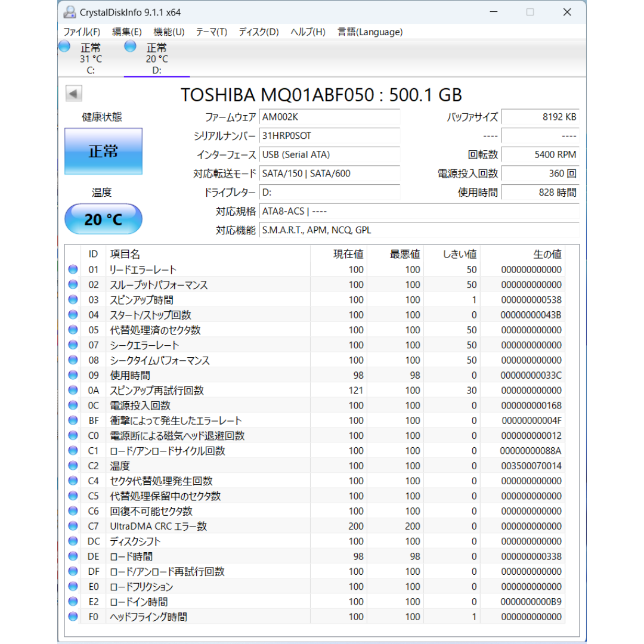This screenshot has width=644, height=644.
Task: Click the 現在値 column header
Action: pyautogui.click(x=339, y=254)
